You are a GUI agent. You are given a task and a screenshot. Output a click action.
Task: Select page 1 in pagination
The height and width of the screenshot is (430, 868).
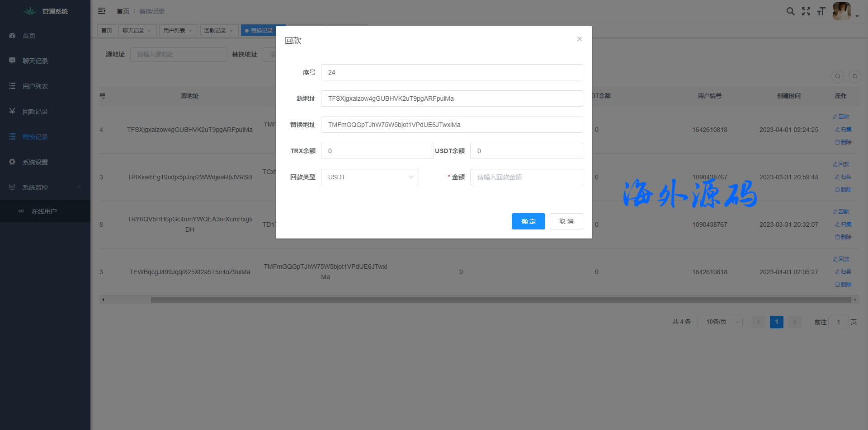777,322
